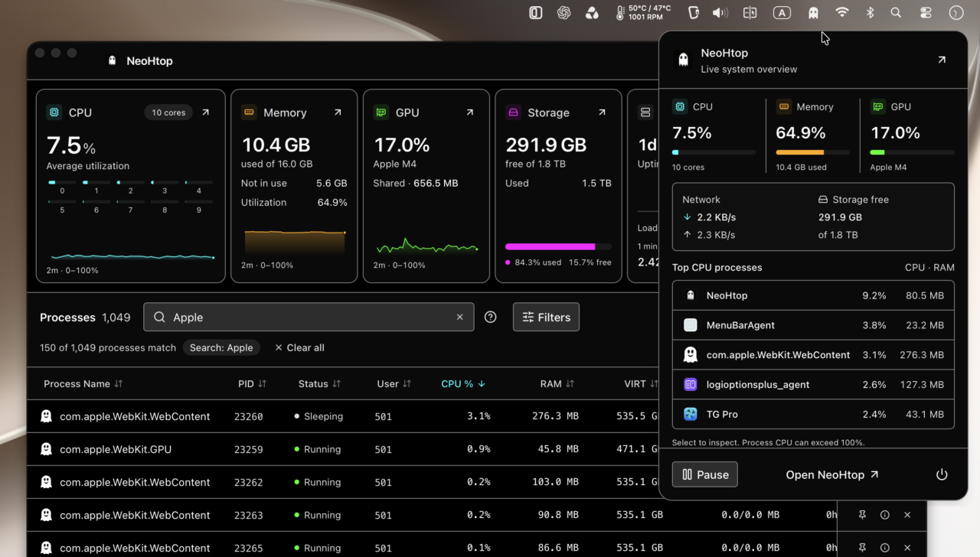Show info for process PID 23265
This screenshot has width=980, height=557.
pos(885,548)
